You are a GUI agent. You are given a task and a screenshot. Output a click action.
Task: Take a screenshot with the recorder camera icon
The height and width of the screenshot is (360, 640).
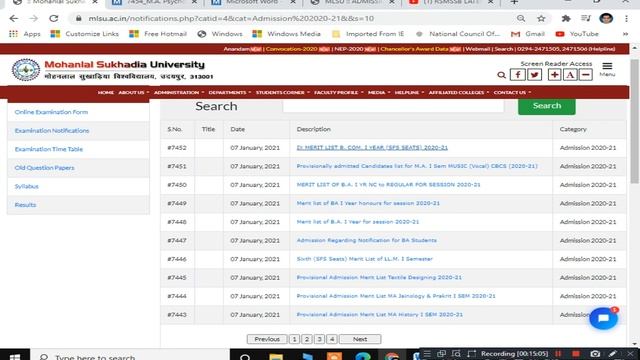595,353
